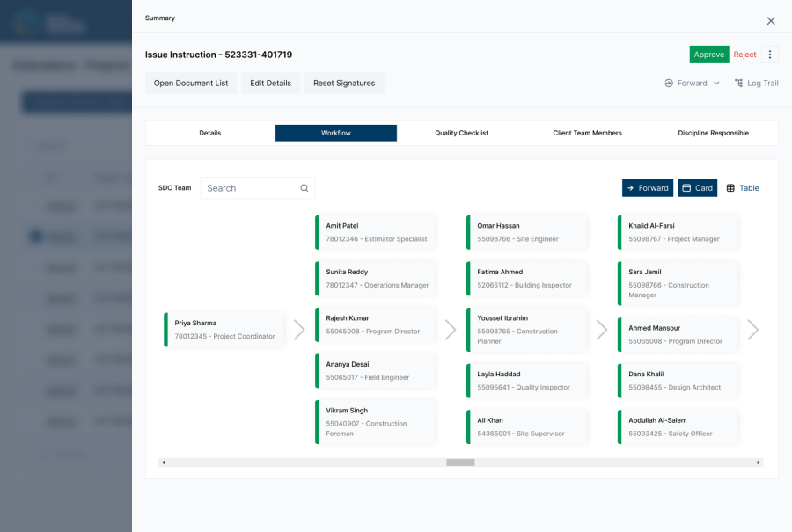Select the Youssef Ibrahim card
Image resolution: width=792 pixels, height=532 pixels.
tap(526, 330)
